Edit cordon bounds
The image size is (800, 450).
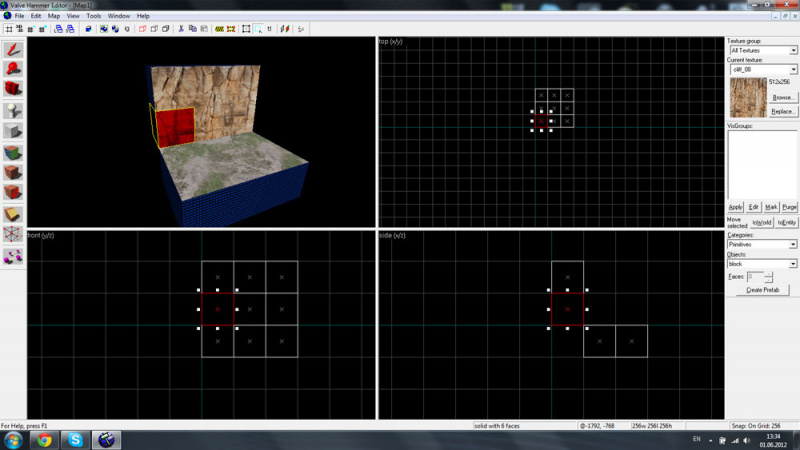[231, 29]
